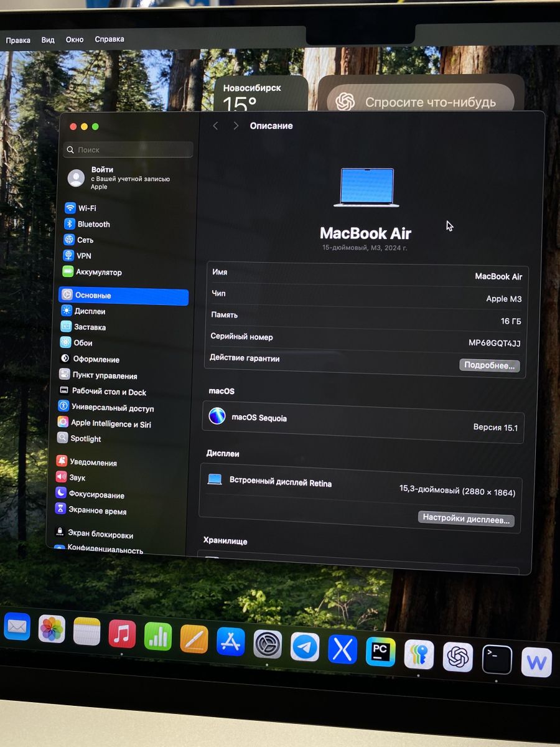Click Настройки дисплеев button
560x747 pixels.
(x=466, y=518)
